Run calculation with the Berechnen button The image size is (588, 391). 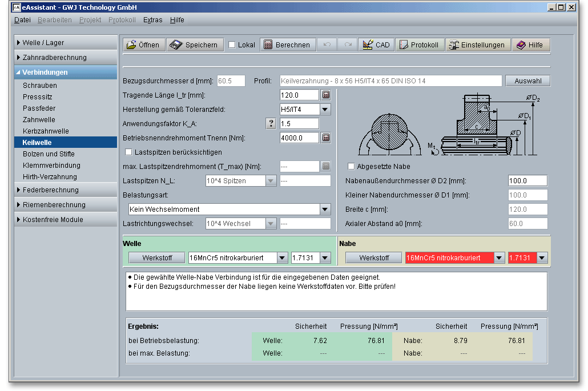[287, 45]
